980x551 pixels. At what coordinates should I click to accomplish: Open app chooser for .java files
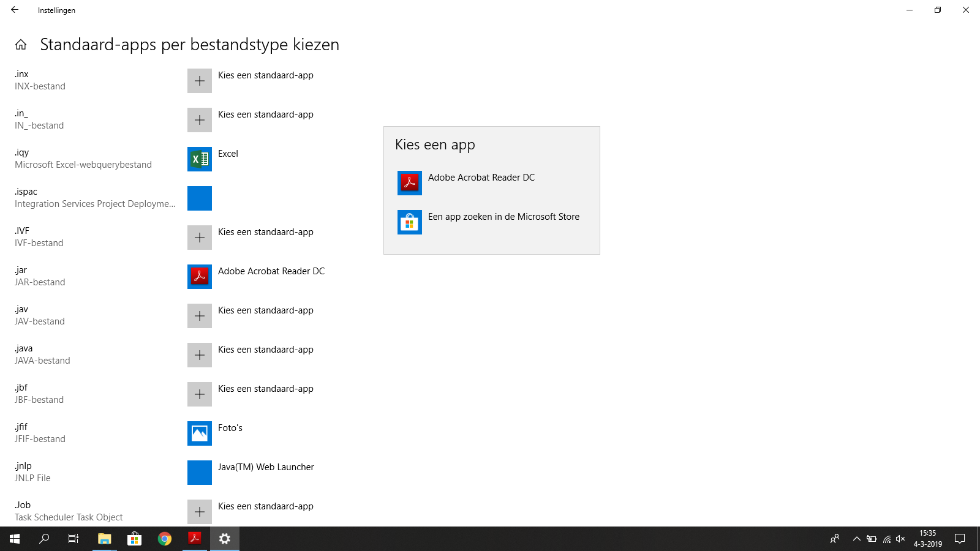200,355
